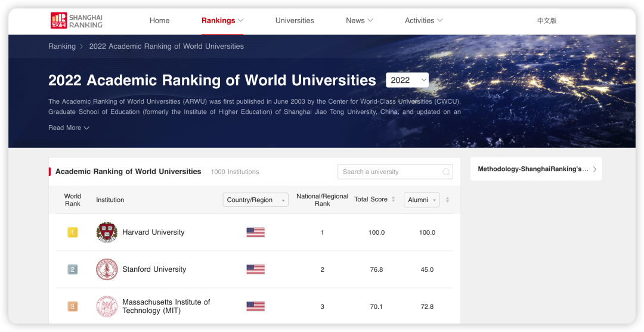This screenshot has width=644, height=332.
Task: Sort by Total Score column arrows
Action: click(394, 200)
